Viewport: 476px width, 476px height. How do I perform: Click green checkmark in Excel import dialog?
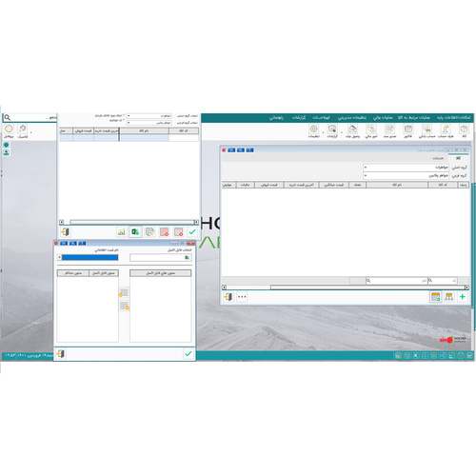pyautogui.click(x=188, y=353)
